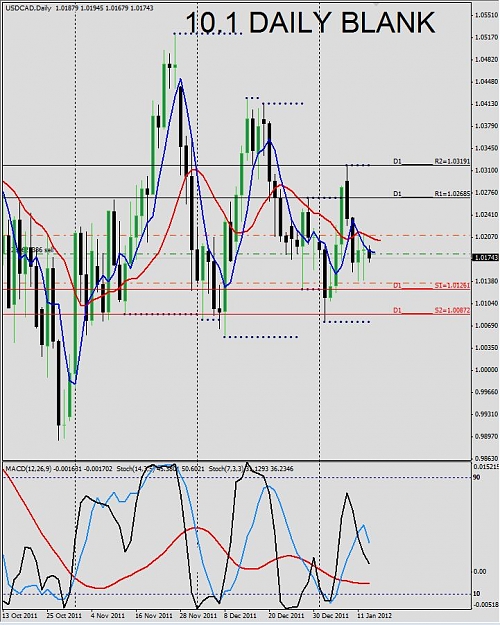Click the 25 Oct 2011 date label
The image size is (500, 625).
64,615
